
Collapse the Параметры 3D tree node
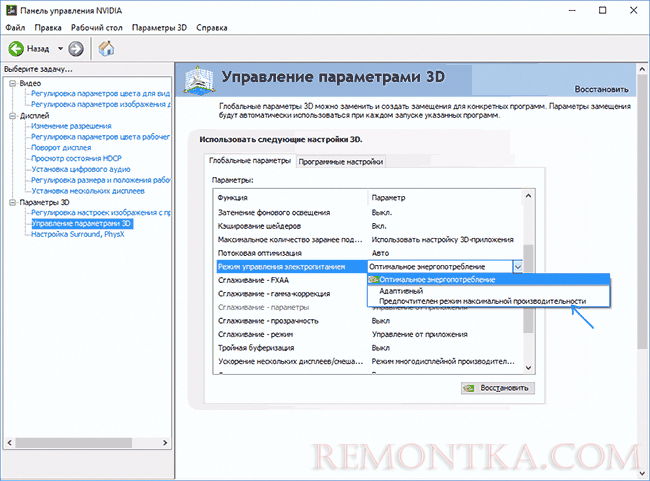[x=12, y=202]
